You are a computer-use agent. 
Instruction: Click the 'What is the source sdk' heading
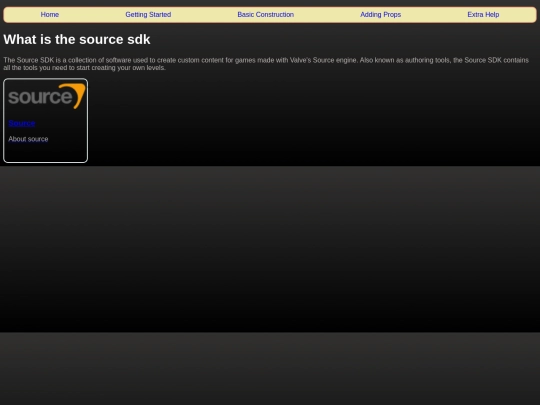point(77,40)
